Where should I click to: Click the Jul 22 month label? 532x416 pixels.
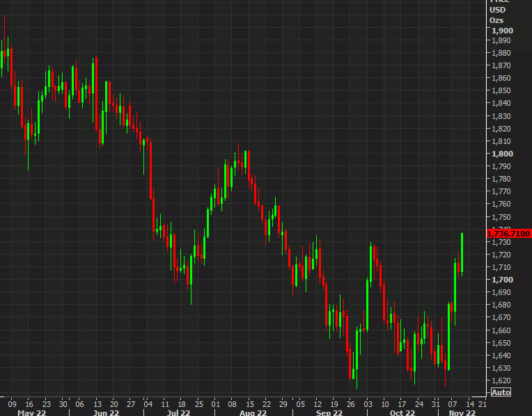178,413
